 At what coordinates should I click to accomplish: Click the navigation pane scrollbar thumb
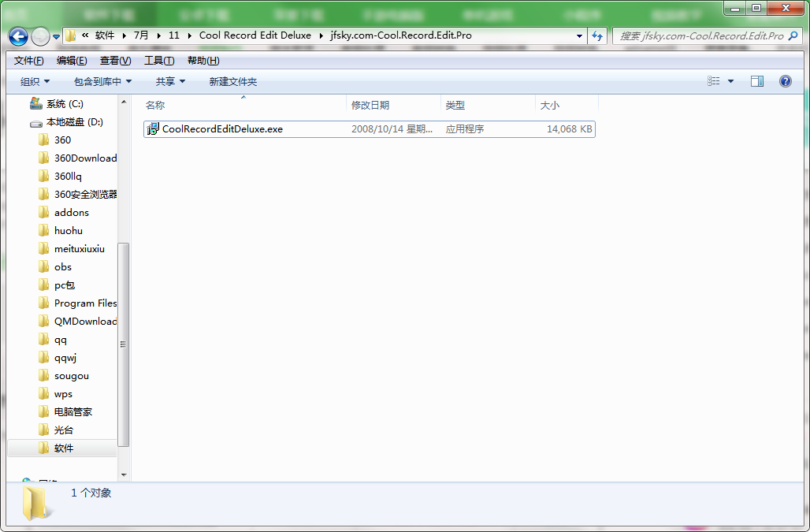[123, 344]
